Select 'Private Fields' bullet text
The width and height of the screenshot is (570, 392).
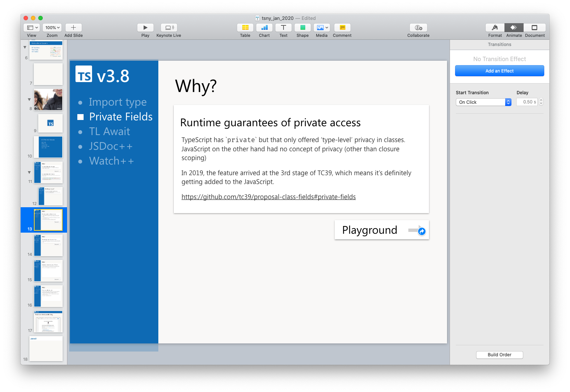pos(121,117)
